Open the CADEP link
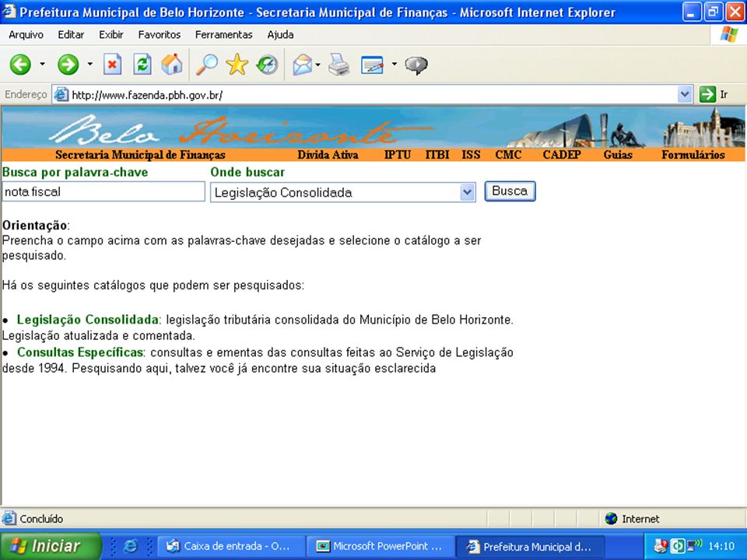 pos(562,155)
